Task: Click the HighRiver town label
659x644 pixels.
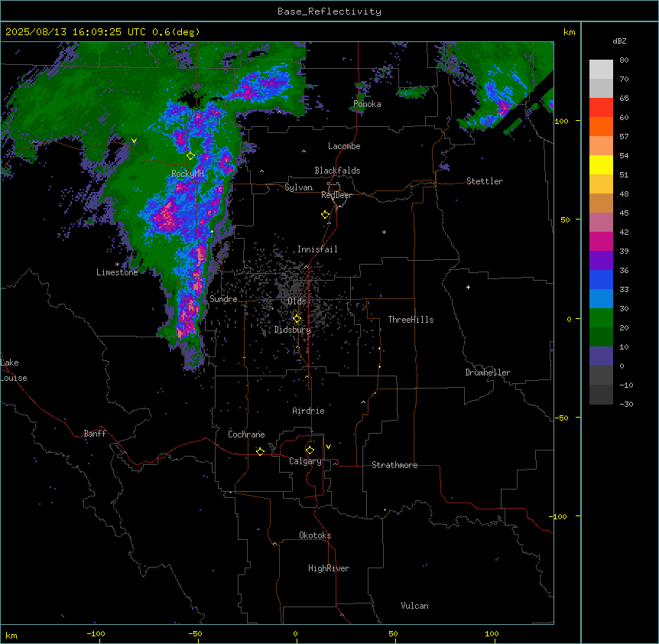Action: [x=329, y=568]
